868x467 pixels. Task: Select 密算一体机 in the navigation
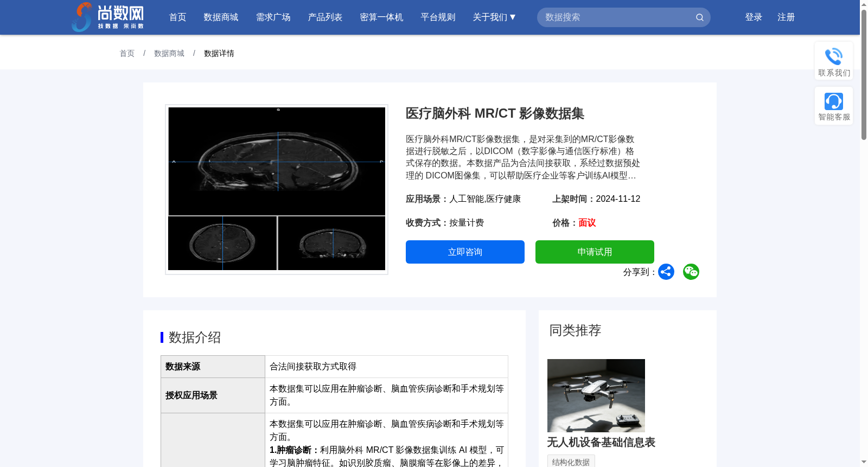coord(381,17)
